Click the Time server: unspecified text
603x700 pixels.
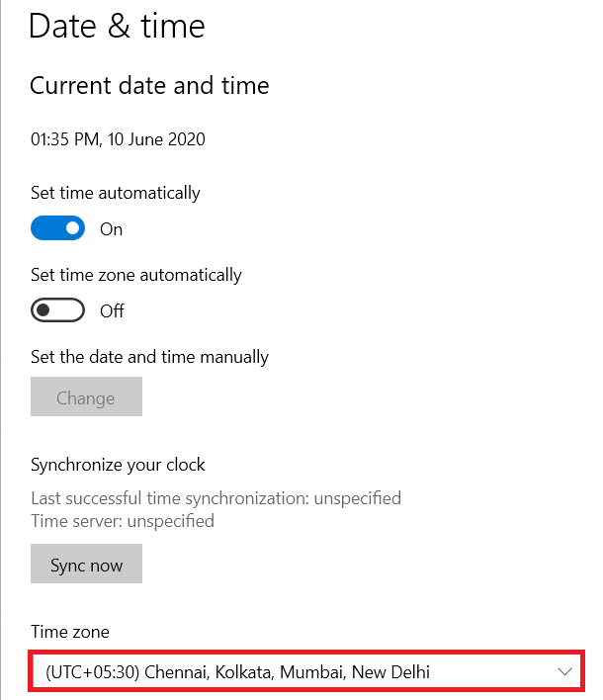point(122,520)
